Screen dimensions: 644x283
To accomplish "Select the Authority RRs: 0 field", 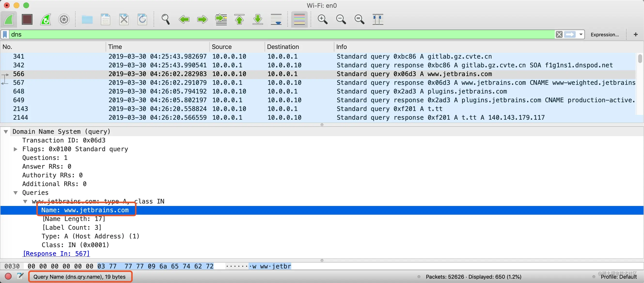I will tap(53, 175).
